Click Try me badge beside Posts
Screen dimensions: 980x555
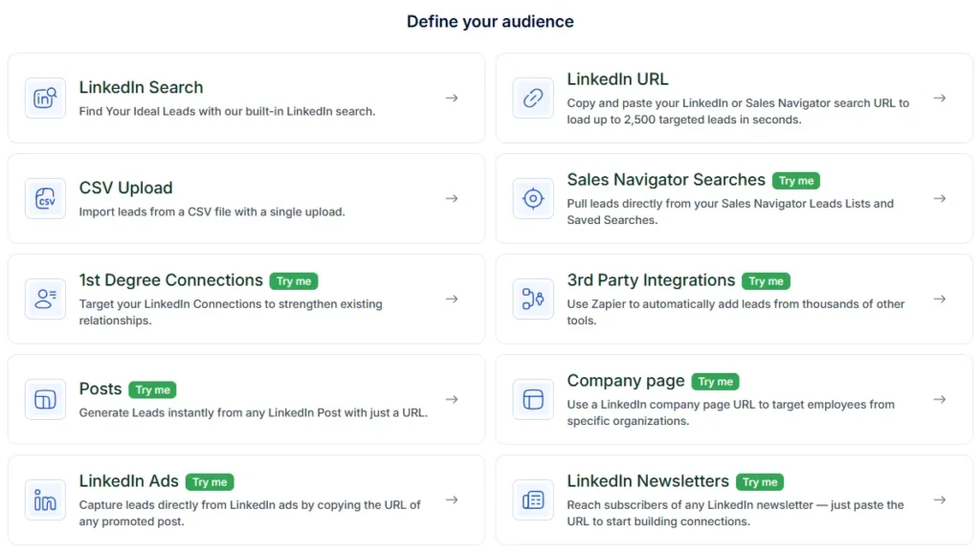(152, 390)
